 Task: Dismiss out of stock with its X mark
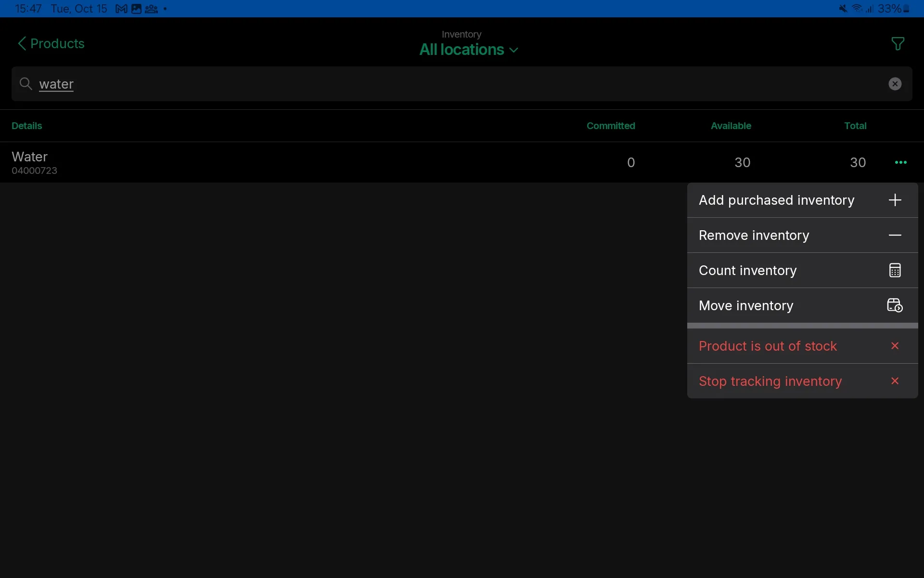click(x=895, y=346)
